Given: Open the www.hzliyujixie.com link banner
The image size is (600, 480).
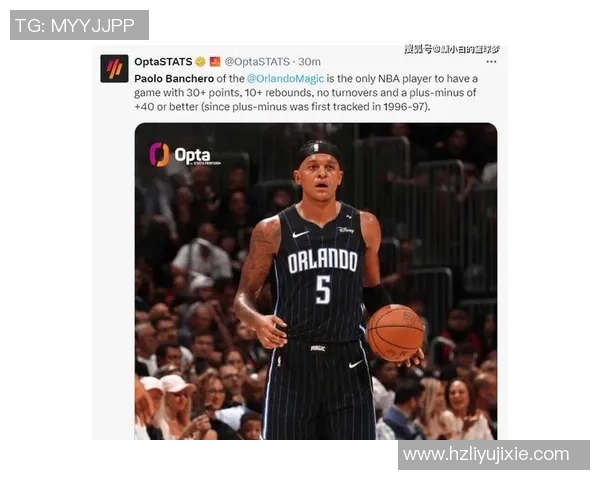Looking at the screenshot, I should pos(494,455).
